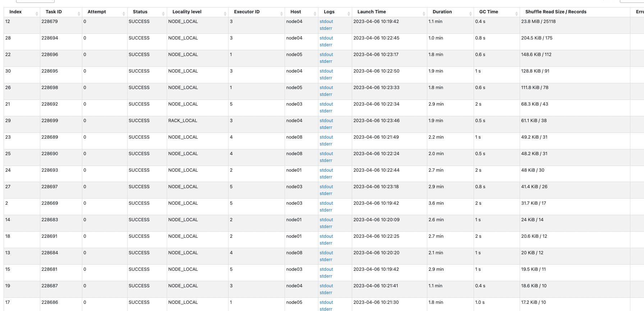Open stderr log for task 228691

pyautogui.click(x=326, y=243)
